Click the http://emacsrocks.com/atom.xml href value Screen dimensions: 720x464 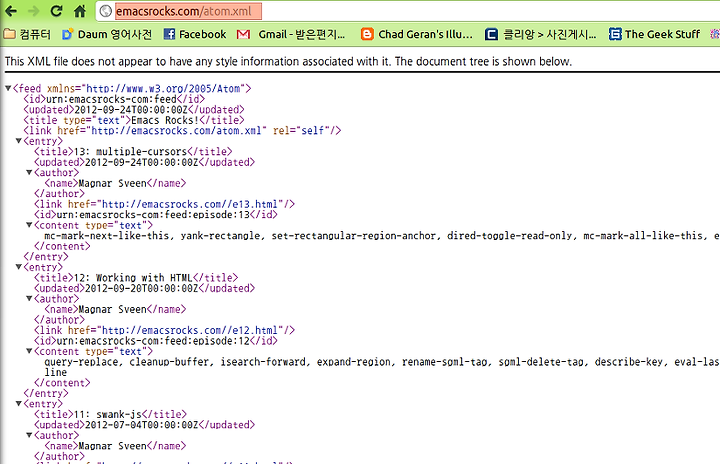pyautogui.click(x=176, y=131)
